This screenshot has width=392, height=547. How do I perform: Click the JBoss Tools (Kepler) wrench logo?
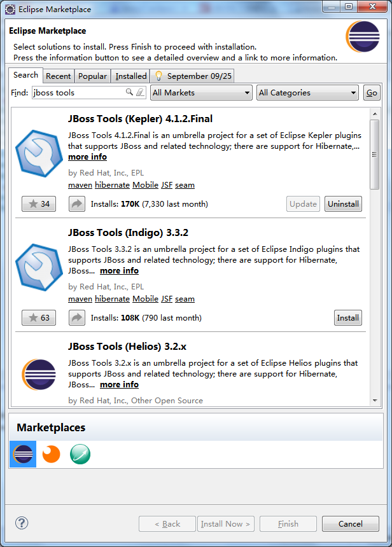click(x=39, y=153)
